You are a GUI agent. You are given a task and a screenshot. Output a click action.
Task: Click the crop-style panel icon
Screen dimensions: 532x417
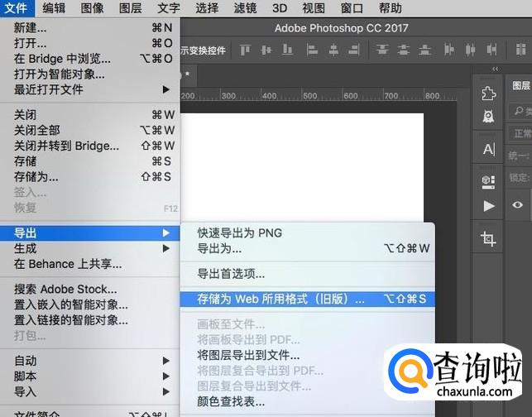(x=488, y=239)
